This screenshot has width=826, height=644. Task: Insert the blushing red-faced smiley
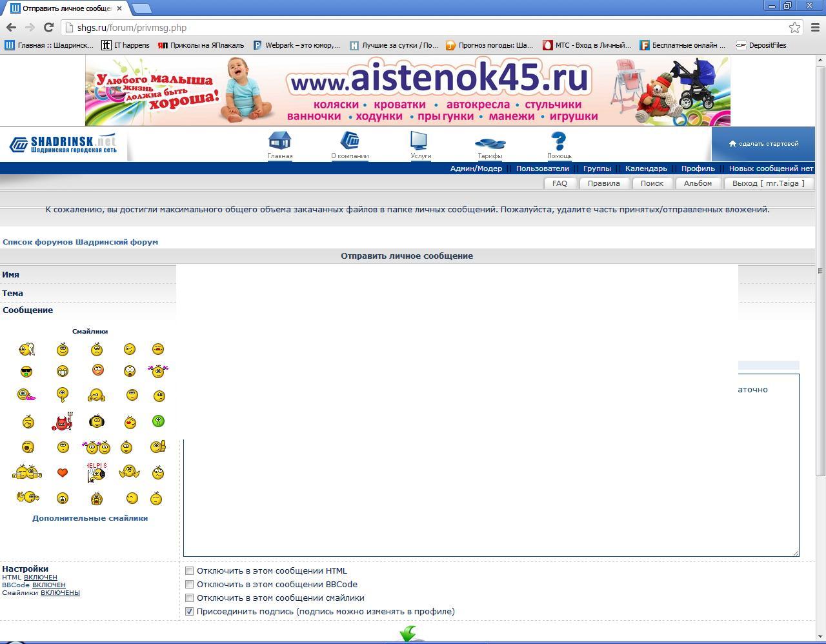coord(98,370)
